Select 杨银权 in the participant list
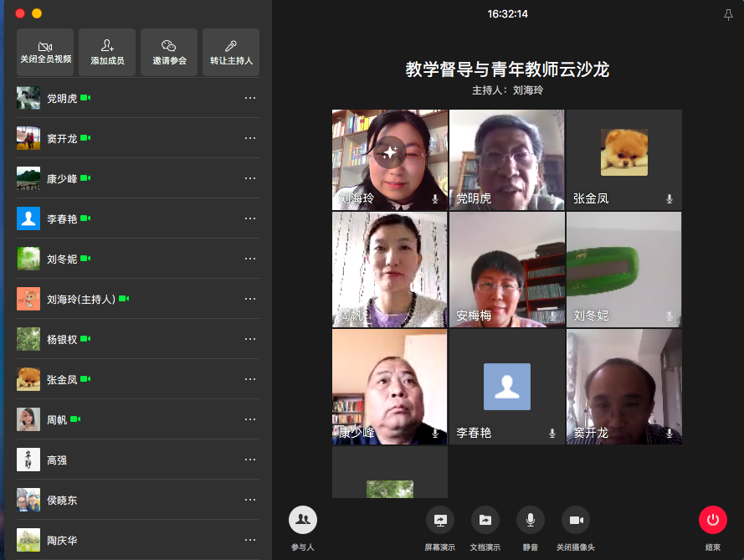This screenshot has width=744, height=560. [62, 339]
